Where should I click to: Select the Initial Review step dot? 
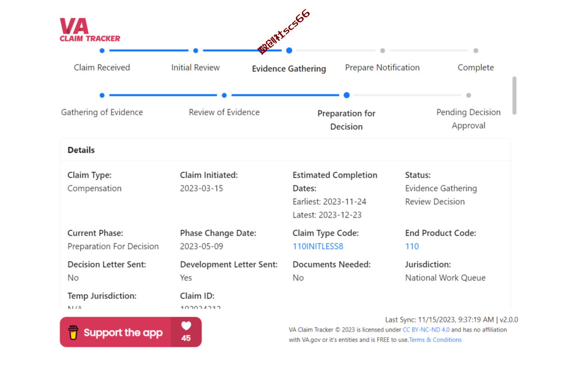196,51
